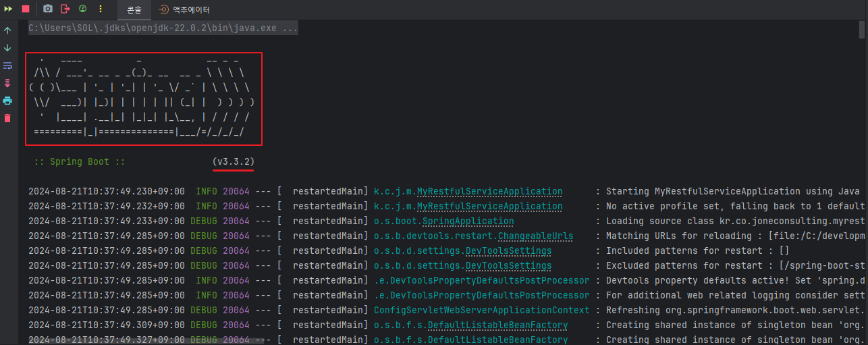Image resolution: width=868 pixels, height=345 pixels.
Task: Click the ':: Spring Boot ::' text
Action: (x=79, y=162)
